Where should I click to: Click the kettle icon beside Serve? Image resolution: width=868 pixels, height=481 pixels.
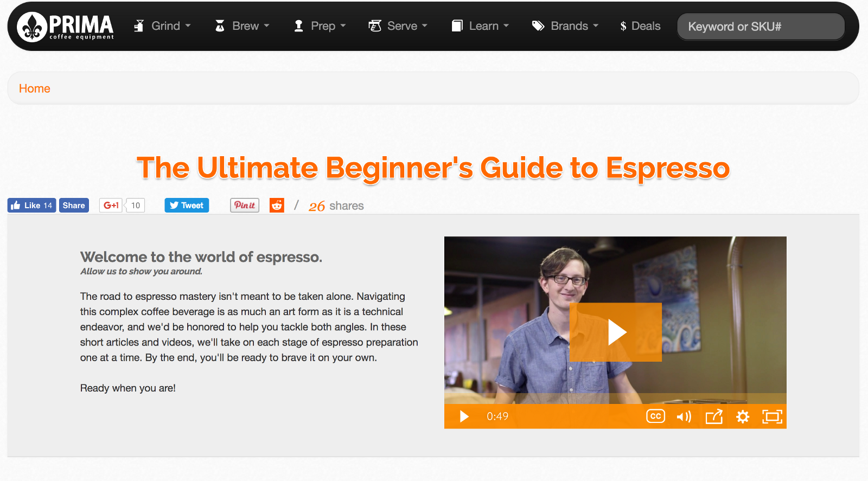coord(375,26)
